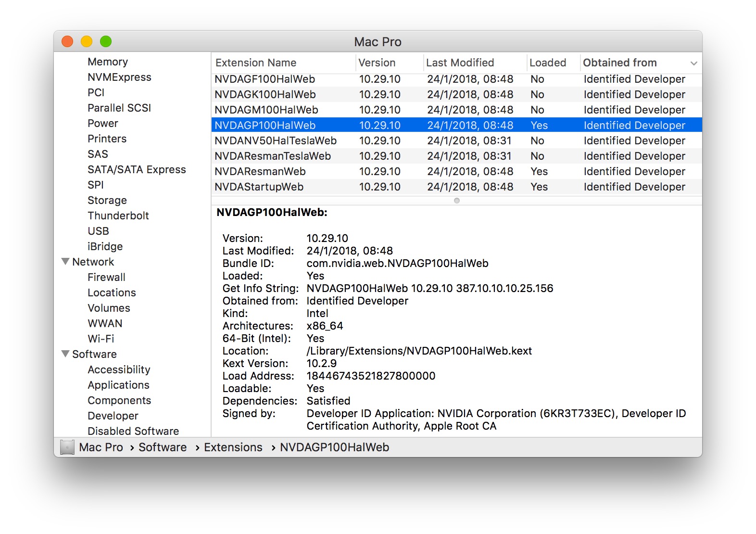Screen dimensions: 756x534
Task: Select PCI in the sidebar
Action: click(x=96, y=92)
